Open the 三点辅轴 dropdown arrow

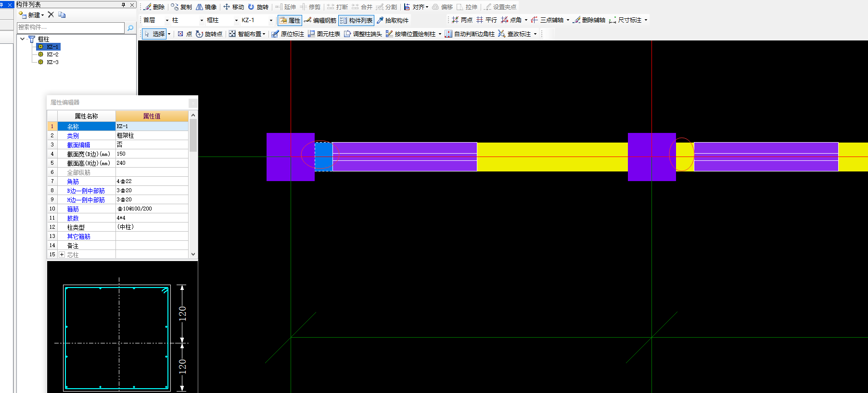point(568,20)
